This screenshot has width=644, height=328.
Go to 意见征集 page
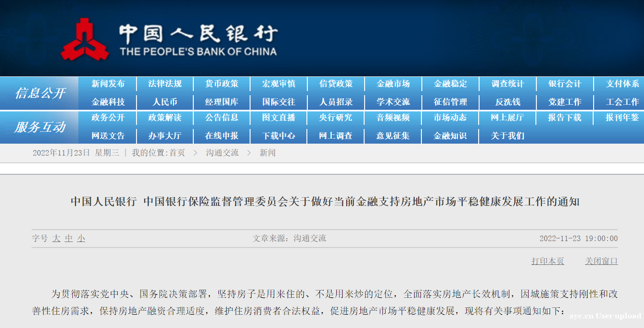(393, 136)
